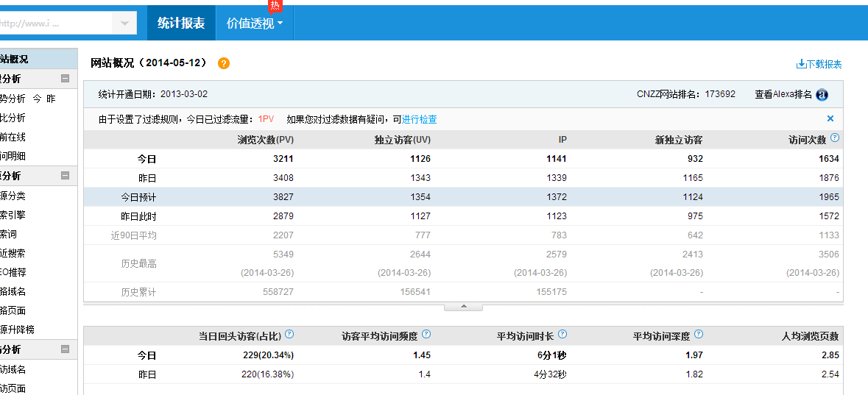868x395 pixels.
Task: Open the 统计报表 tab
Action: click(x=181, y=23)
